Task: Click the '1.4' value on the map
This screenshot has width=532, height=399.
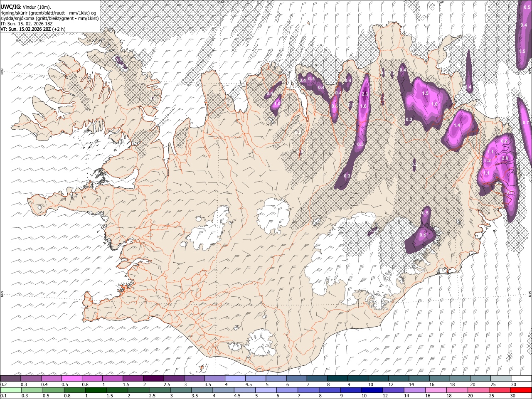Action: [x=457, y=125]
